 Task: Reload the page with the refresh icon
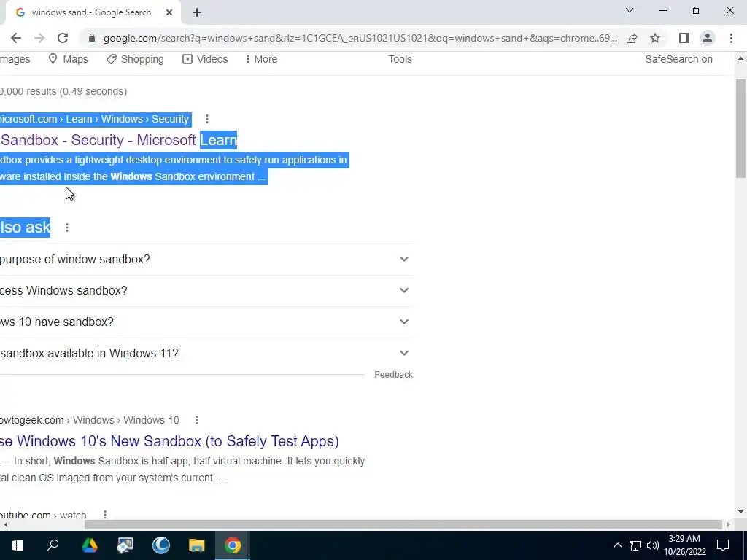pyautogui.click(x=63, y=38)
